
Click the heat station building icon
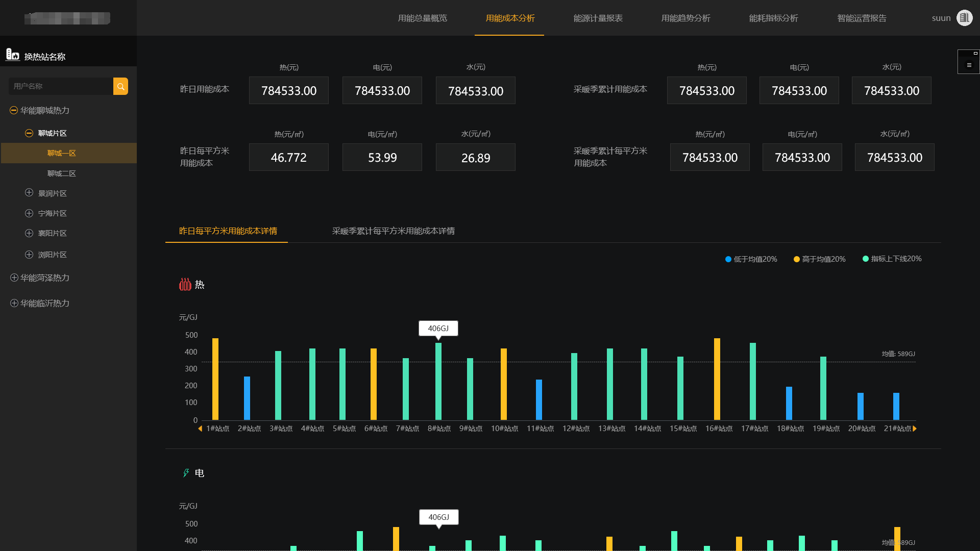pos(12,54)
